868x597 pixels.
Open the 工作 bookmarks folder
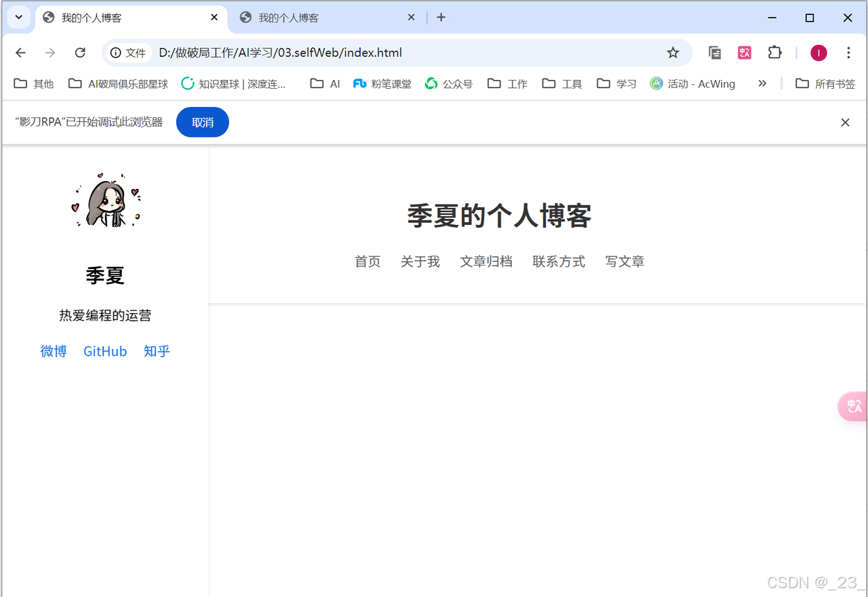507,83
